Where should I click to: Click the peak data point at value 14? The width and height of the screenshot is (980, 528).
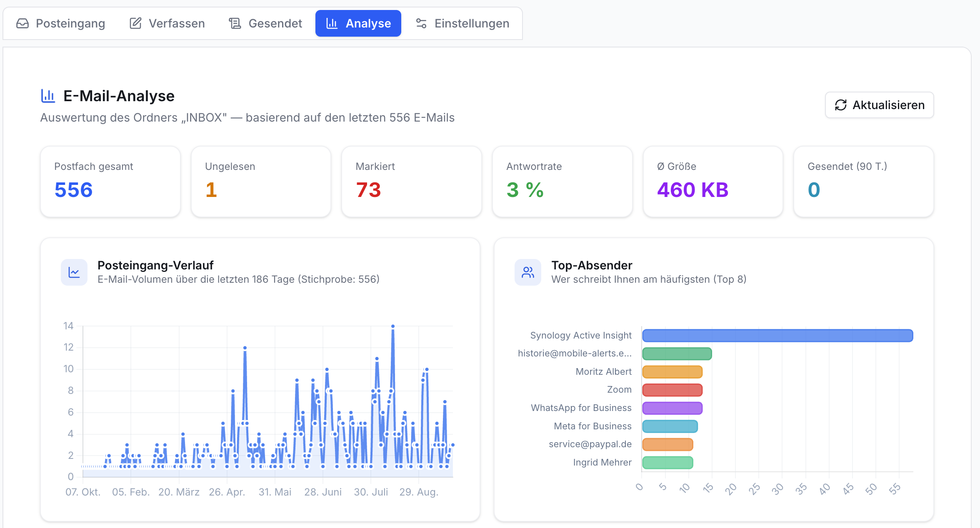click(393, 326)
